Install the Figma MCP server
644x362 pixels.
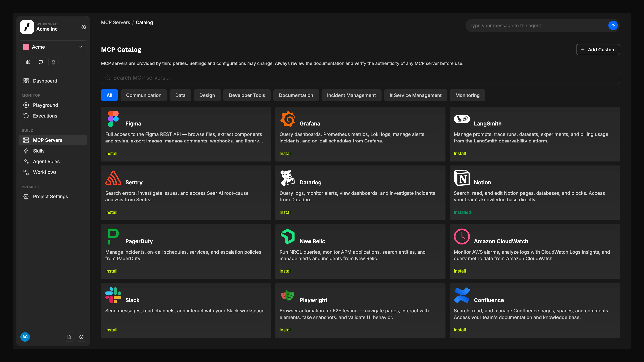[111, 153]
